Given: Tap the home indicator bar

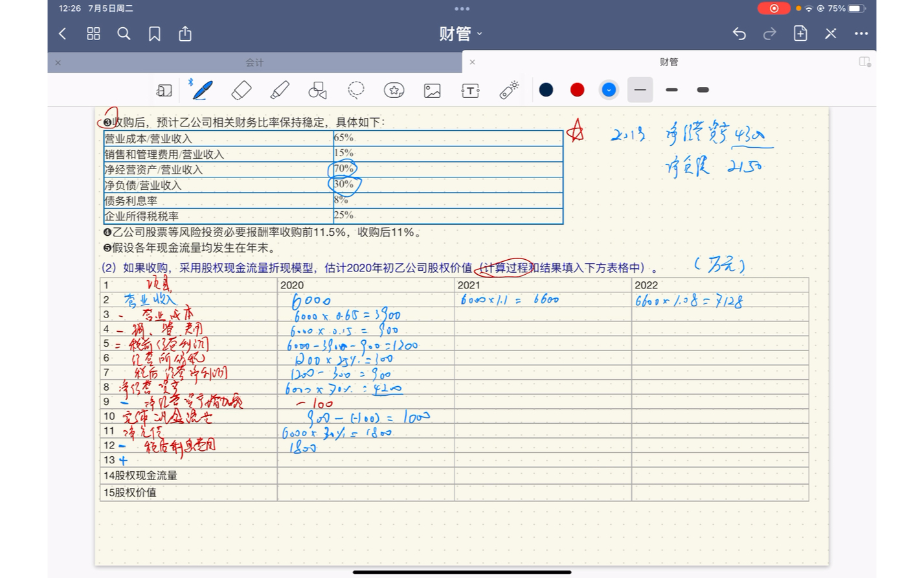Looking at the screenshot, I should click(462, 572).
